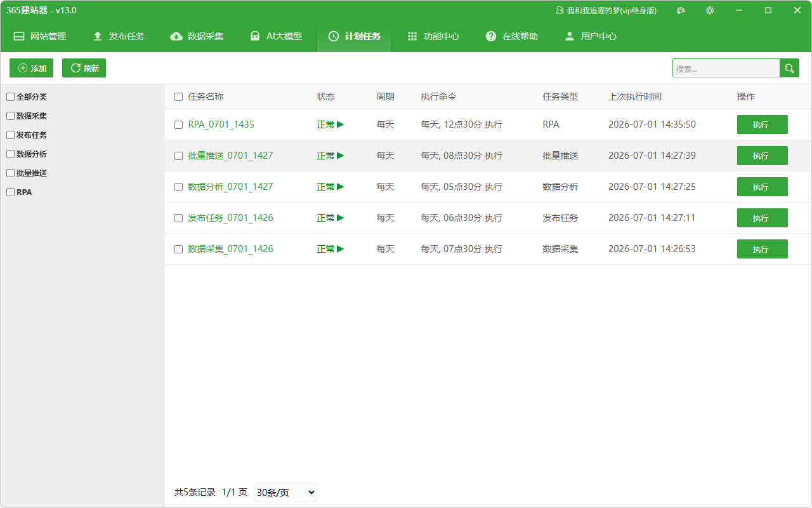The width and height of the screenshot is (812, 508).
Task: Switch to the AI大模型 tab
Action: [x=276, y=36]
